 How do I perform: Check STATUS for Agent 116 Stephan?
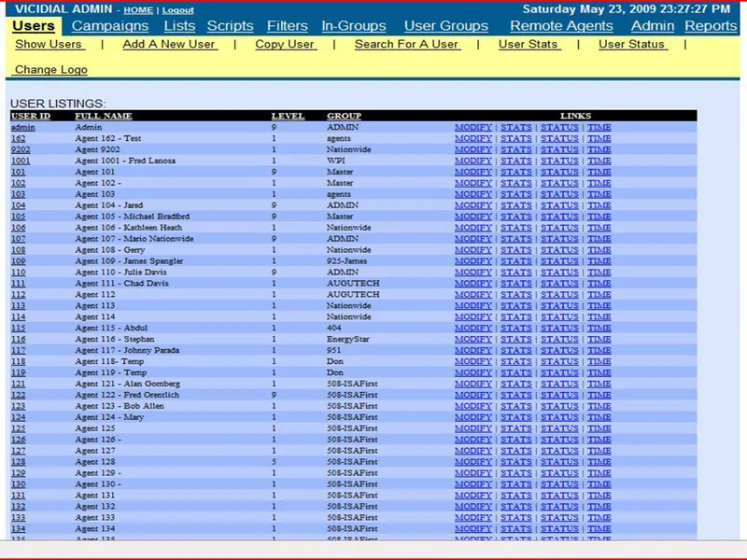click(x=559, y=339)
